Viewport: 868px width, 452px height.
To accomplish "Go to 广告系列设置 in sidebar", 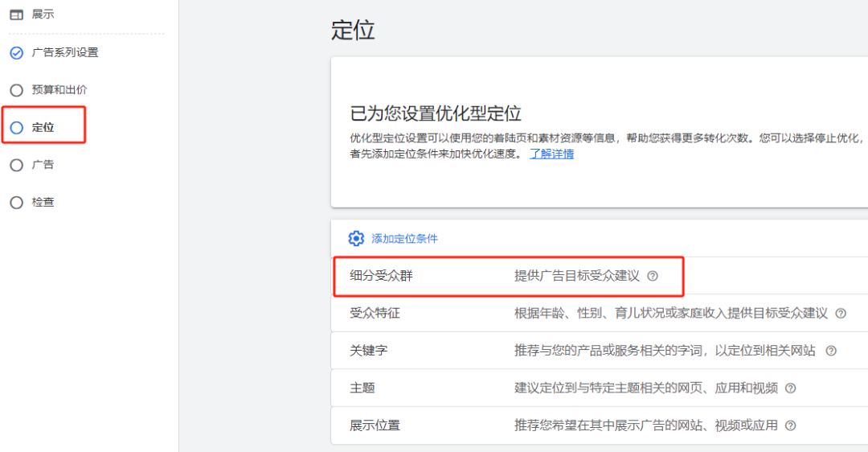I will point(65,53).
